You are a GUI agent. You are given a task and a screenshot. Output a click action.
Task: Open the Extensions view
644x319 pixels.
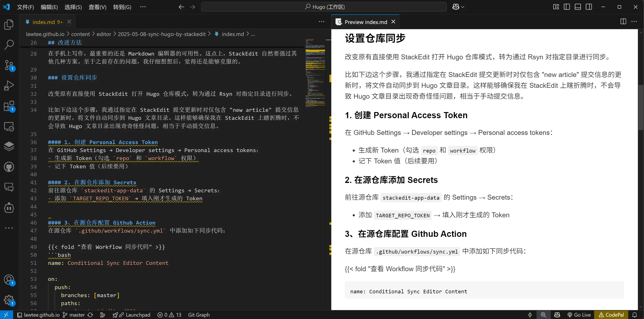9,106
